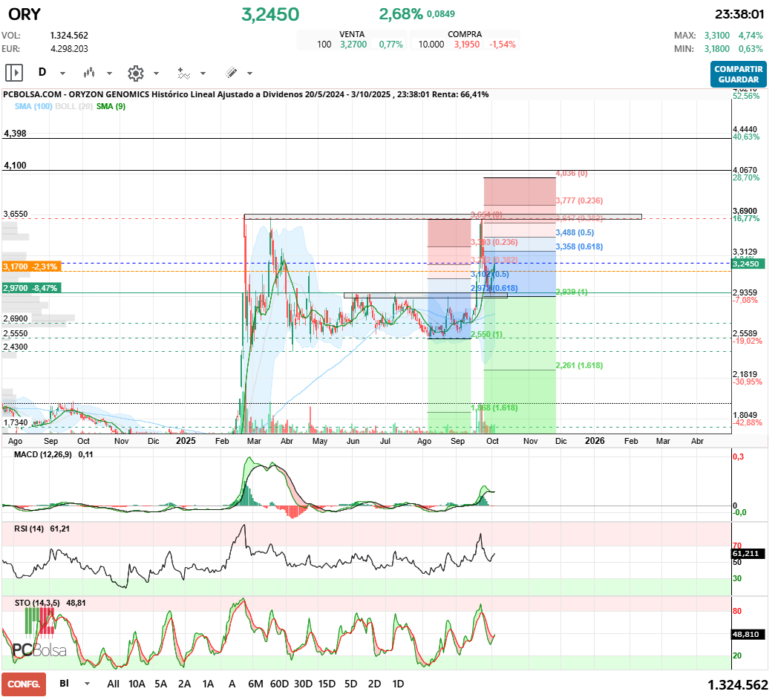Switch to the 1A time range

pyautogui.click(x=209, y=684)
